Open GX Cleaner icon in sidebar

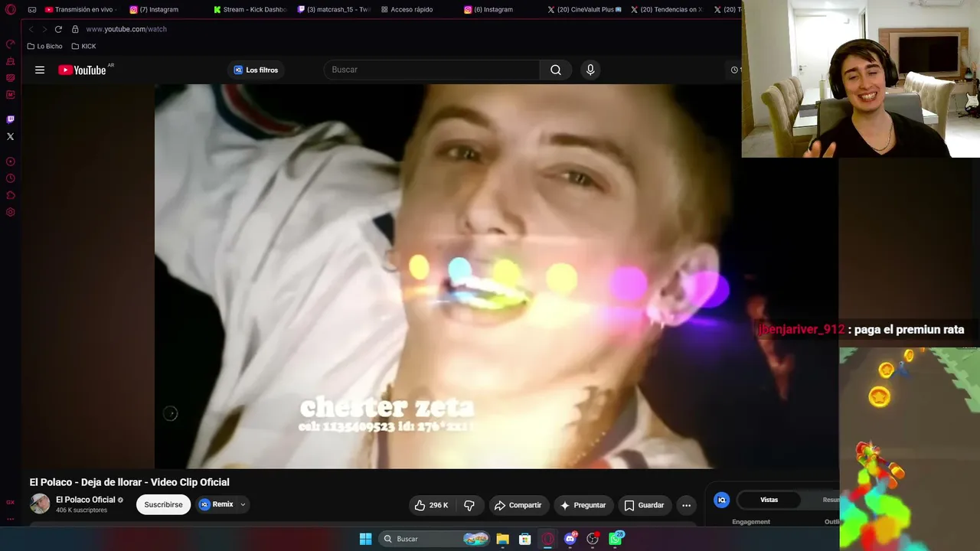click(11, 61)
